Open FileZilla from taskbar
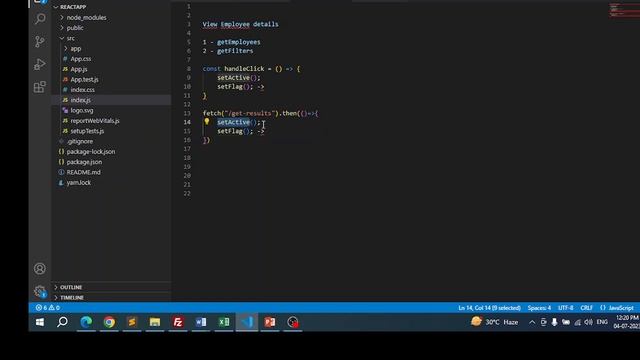This screenshot has height=360, width=640. (178, 322)
